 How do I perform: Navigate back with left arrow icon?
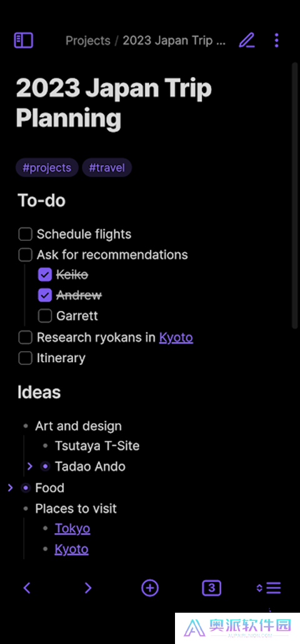pyautogui.click(x=27, y=588)
